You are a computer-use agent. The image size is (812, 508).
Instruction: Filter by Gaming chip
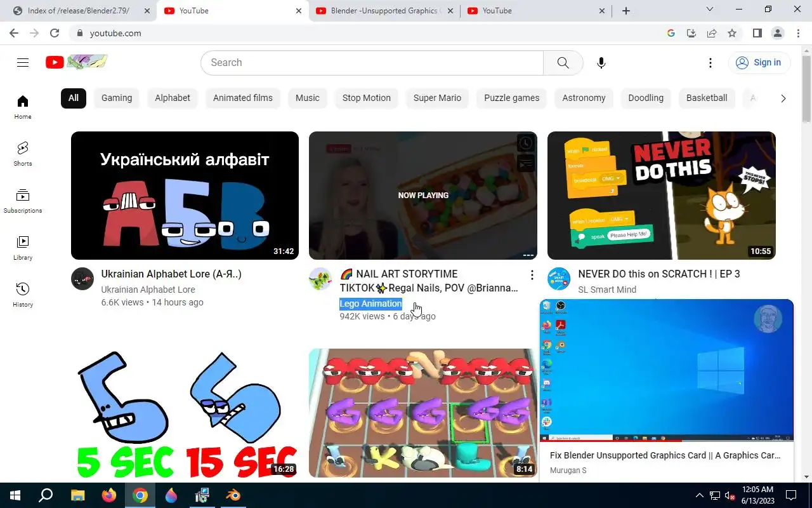click(117, 98)
